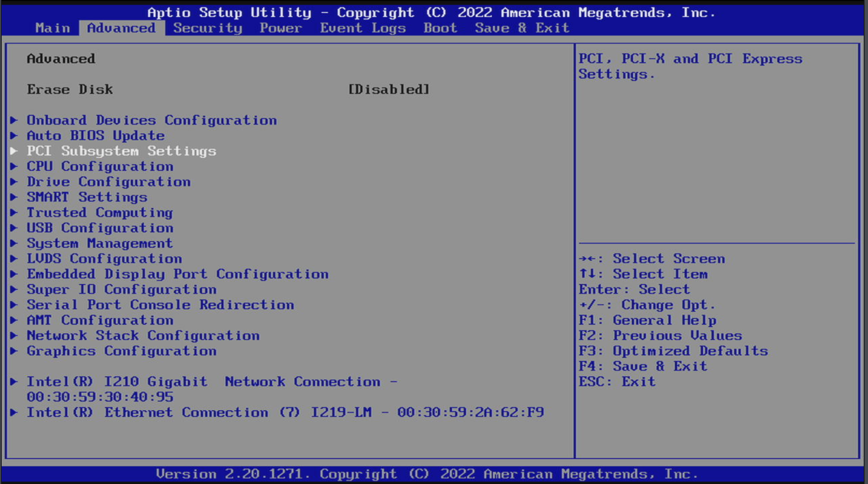This screenshot has height=484, width=868.
Task: Open SMART Settings submenu
Action: [x=87, y=197]
